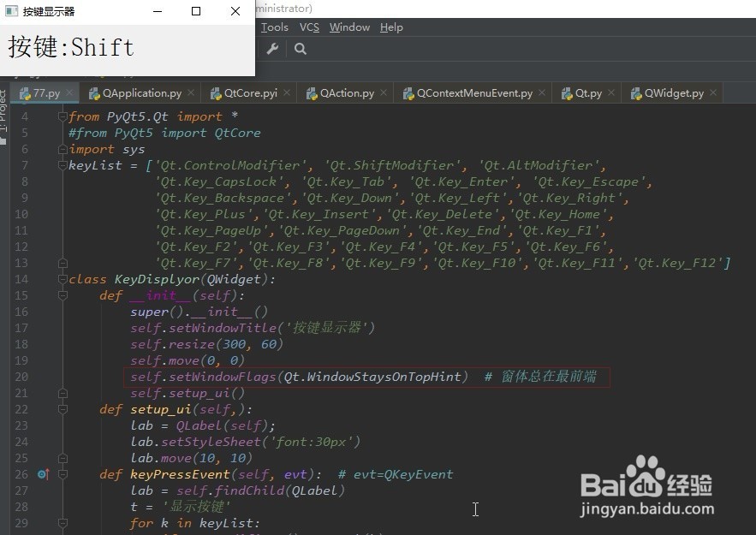Switch to the QWidget.py tab
The image size is (756, 535).
coord(674,93)
